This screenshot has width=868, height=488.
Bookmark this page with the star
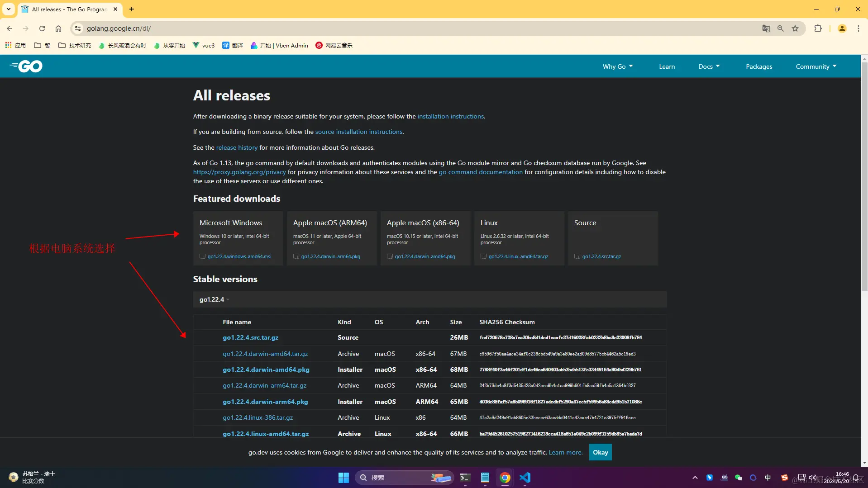pyautogui.click(x=795, y=28)
